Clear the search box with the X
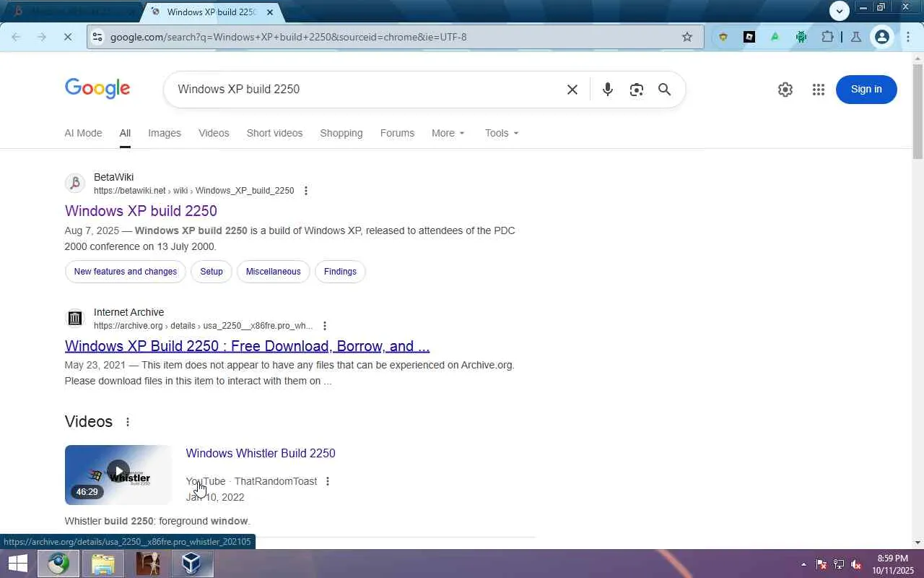 pos(572,90)
